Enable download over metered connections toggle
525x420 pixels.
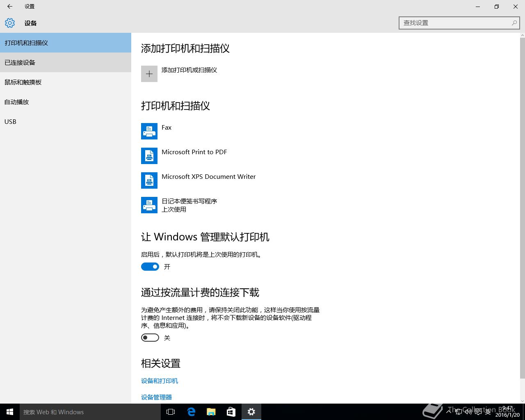tap(150, 338)
